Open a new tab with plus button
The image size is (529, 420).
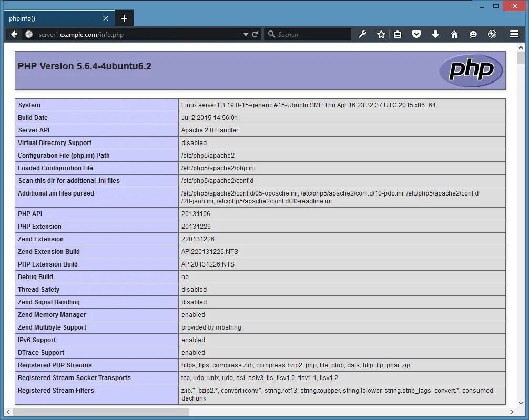point(124,18)
